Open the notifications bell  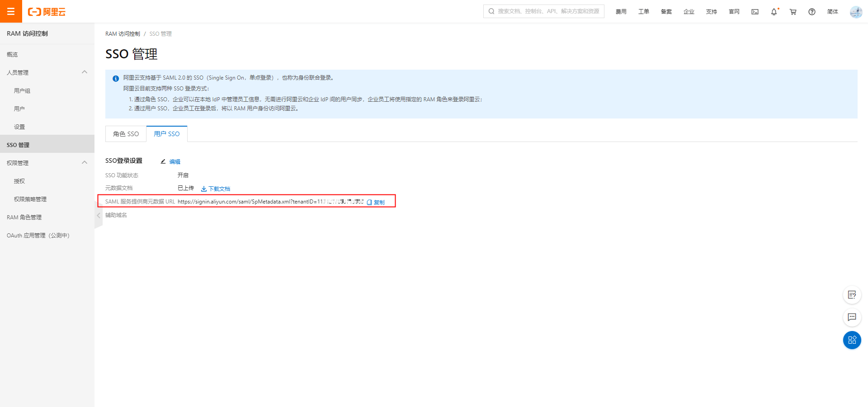coord(774,12)
